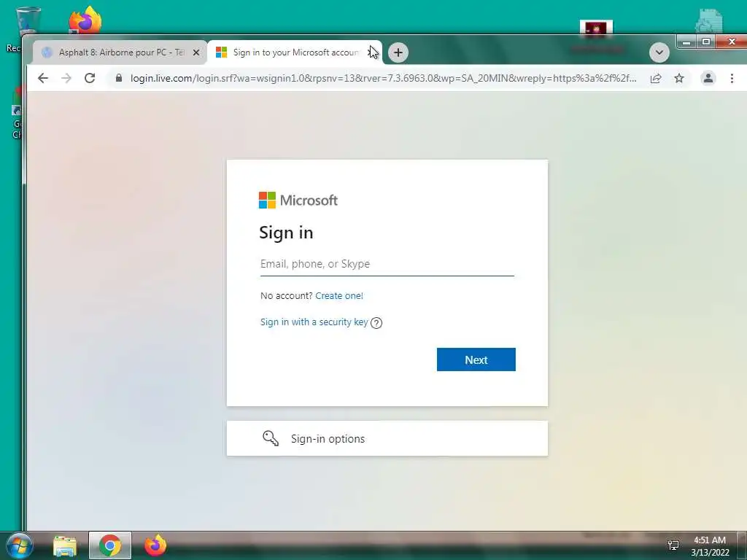Click the key icon beside Sign-in options
747x560 pixels.
click(271, 438)
